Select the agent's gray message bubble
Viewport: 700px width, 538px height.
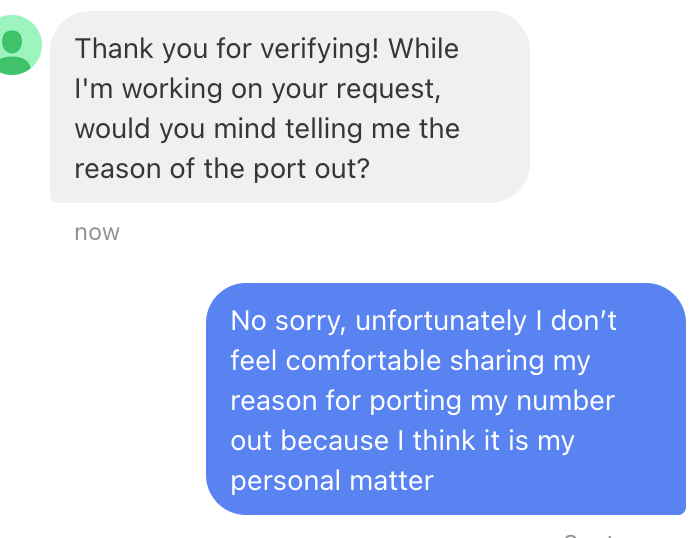[x=289, y=108]
